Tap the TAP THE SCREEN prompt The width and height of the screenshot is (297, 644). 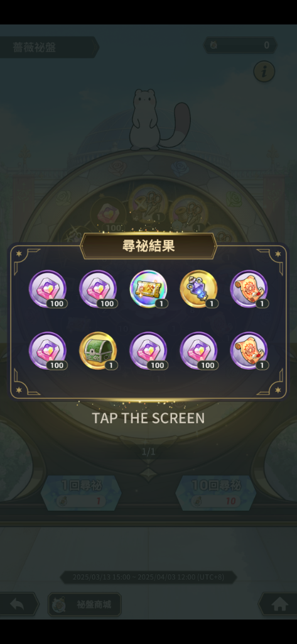(x=148, y=418)
